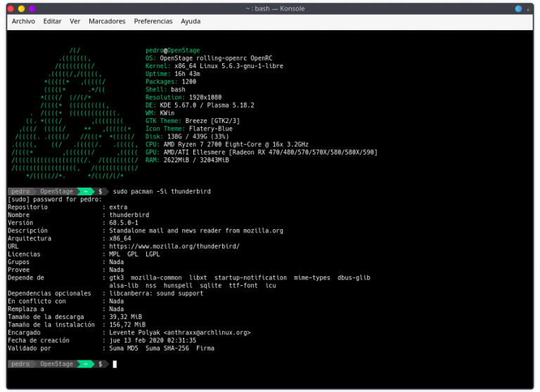
Task: Open the mozilla.org thunderbird URL
Action: pyautogui.click(x=174, y=247)
